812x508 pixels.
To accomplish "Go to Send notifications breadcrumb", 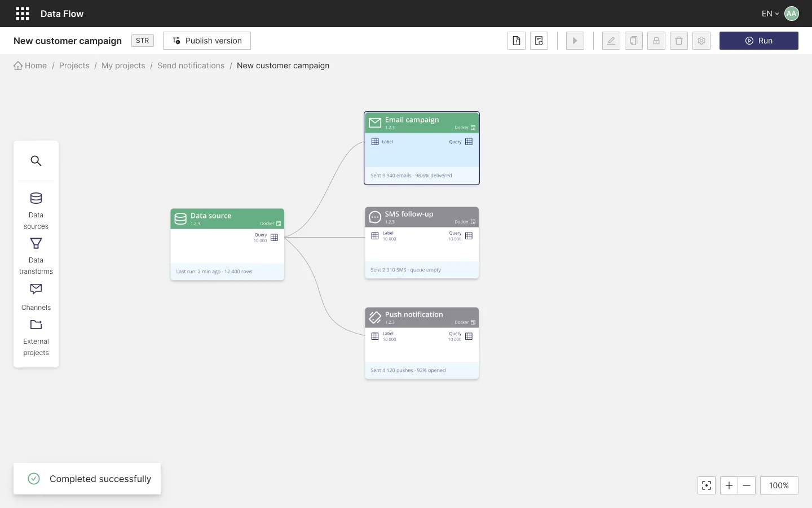I will point(191,65).
